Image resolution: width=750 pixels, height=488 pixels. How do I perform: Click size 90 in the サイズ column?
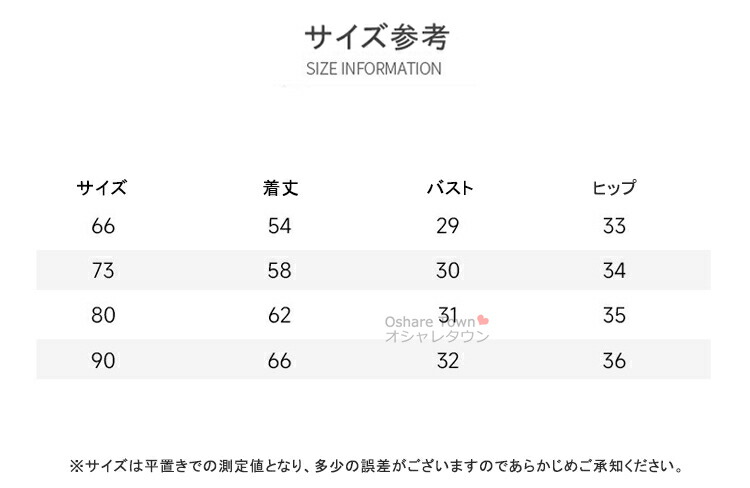point(103,361)
